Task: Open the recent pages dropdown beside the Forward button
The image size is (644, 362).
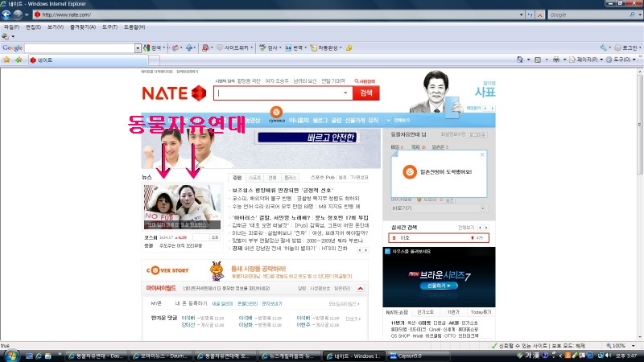Action: click(x=27, y=14)
